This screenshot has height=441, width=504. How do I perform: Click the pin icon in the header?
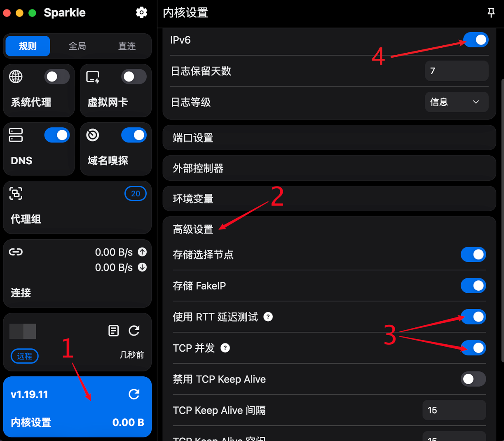[491, 12]
